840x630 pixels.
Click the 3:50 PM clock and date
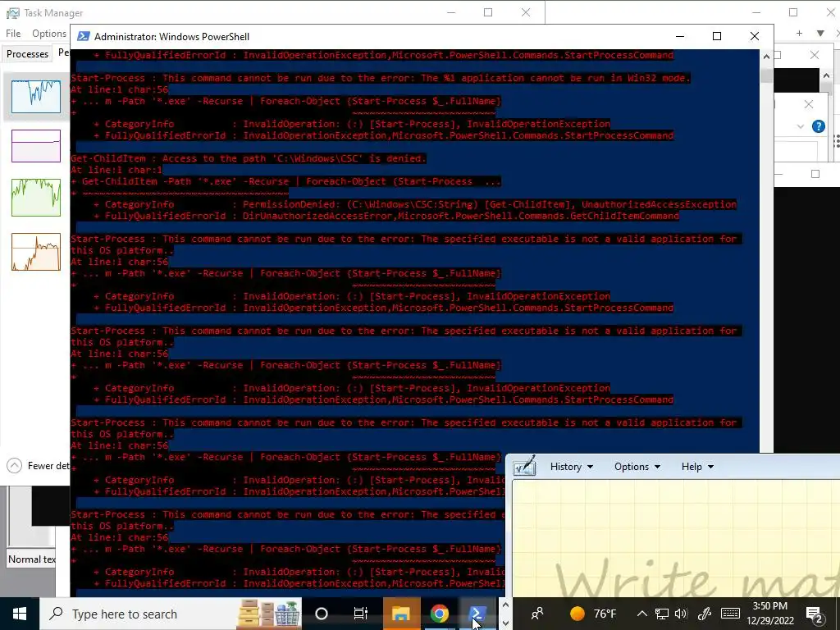point(769,614)
